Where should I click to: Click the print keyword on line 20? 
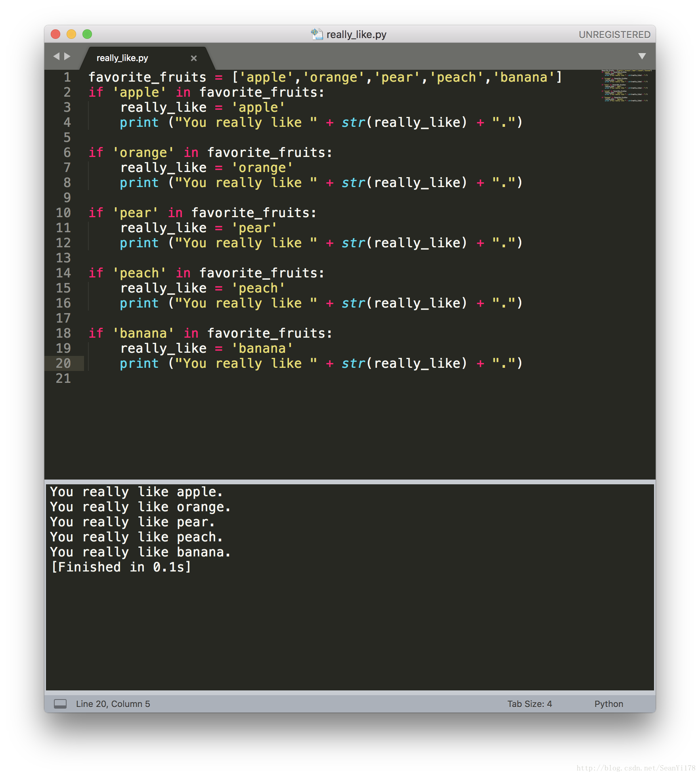coord(139,363)
